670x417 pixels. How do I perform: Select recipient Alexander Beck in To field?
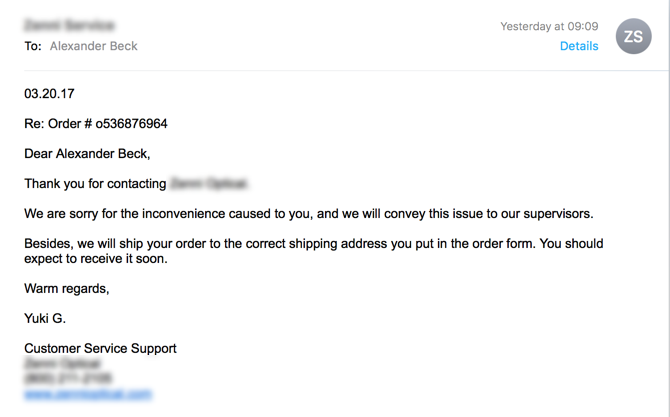tap(94, 46)
